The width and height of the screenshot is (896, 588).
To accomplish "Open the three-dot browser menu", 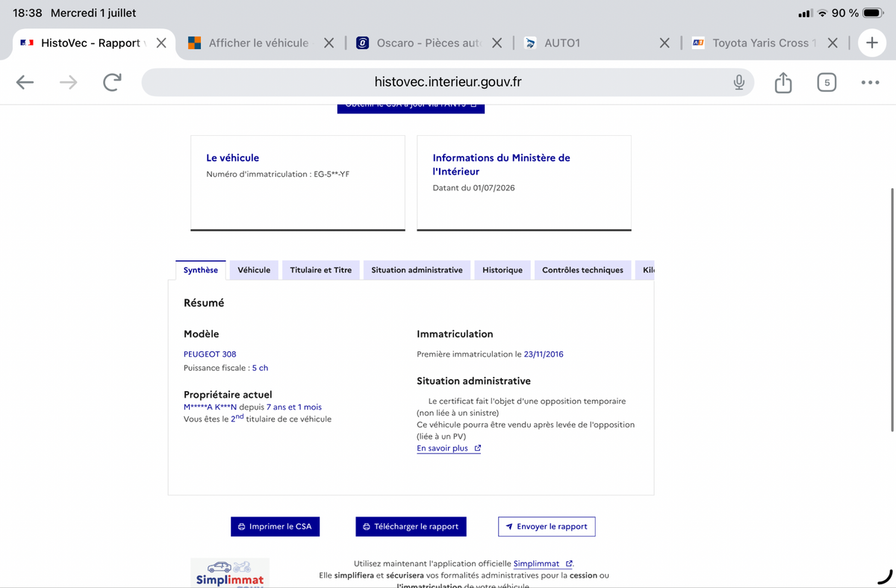I will (870, 82).
